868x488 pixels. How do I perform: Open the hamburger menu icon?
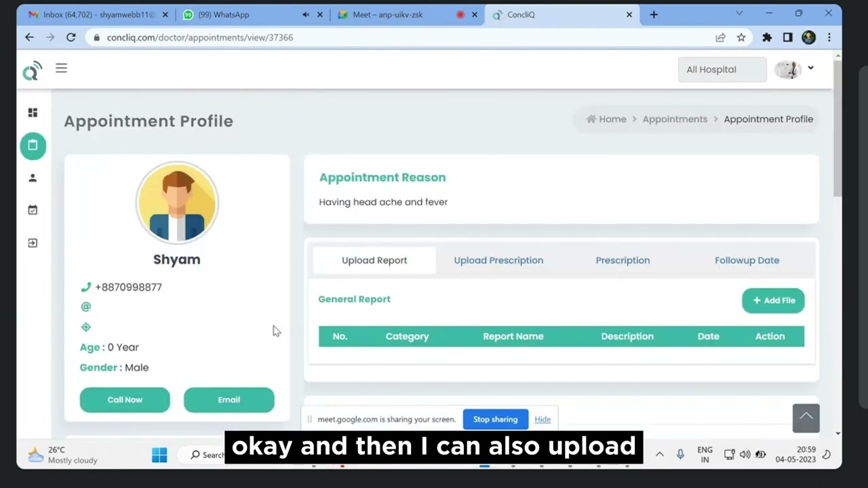coord(61,68)
